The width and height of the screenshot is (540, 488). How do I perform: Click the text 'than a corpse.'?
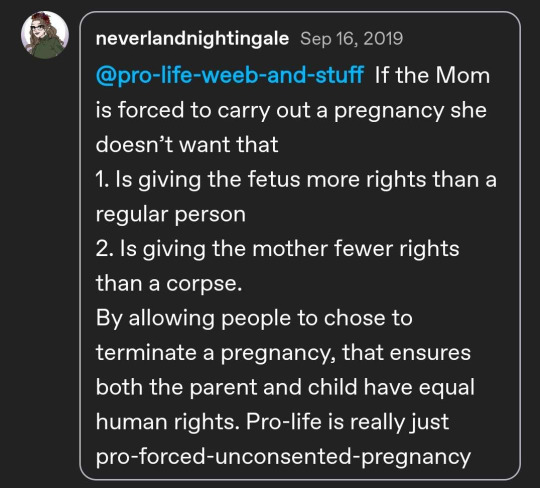[x=169, y=283]
